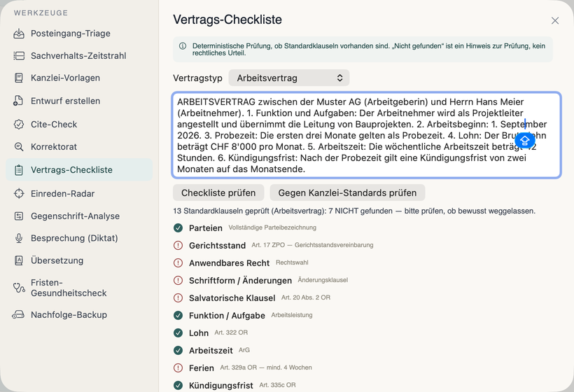Click the Posteingang-Triage inbox icon
The width and height of the screenshot is (574, 392).
(x=19, y=34)
